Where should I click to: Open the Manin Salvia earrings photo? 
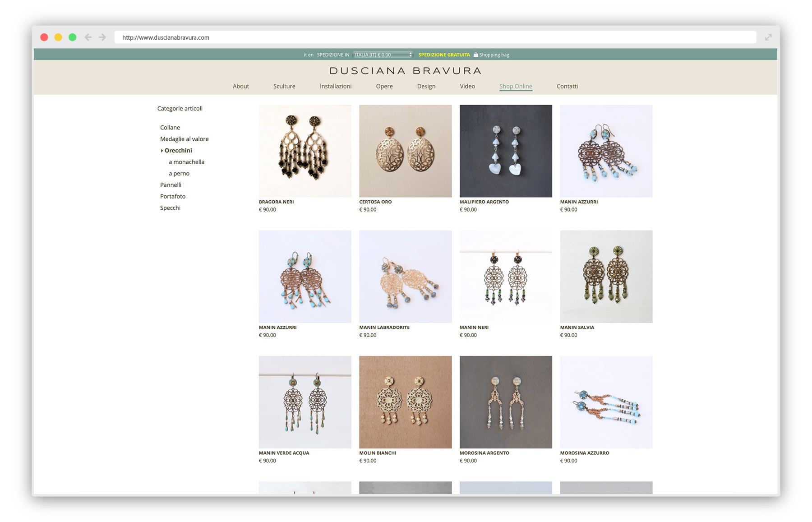tap(606, 277)
